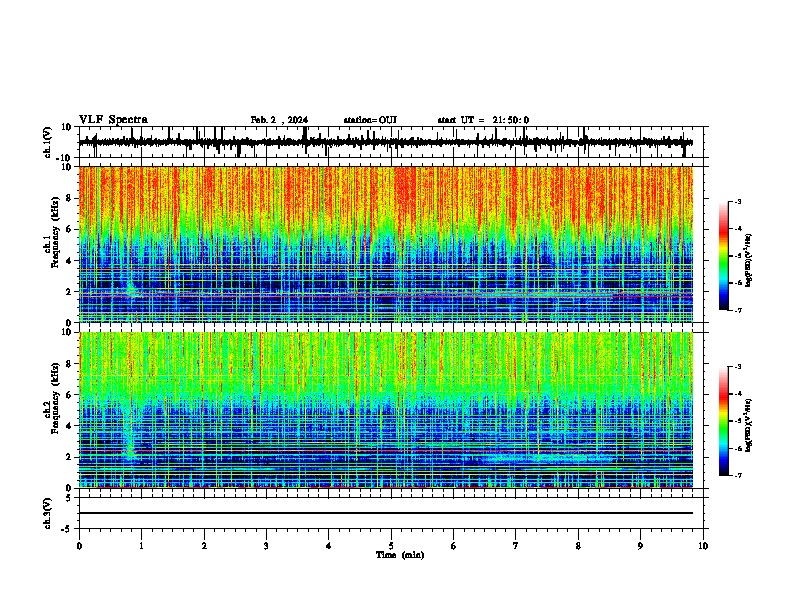The image size is (792, 612).
Task: Click inside the ch.2 spectrogram panel
Action: point(386,410)
